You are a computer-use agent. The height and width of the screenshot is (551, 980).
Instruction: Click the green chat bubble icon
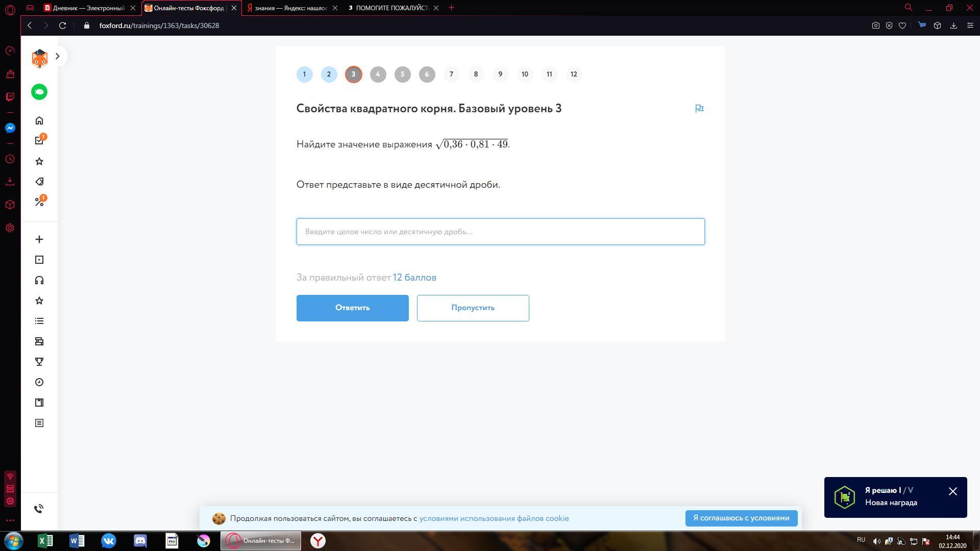click(39, 92)
